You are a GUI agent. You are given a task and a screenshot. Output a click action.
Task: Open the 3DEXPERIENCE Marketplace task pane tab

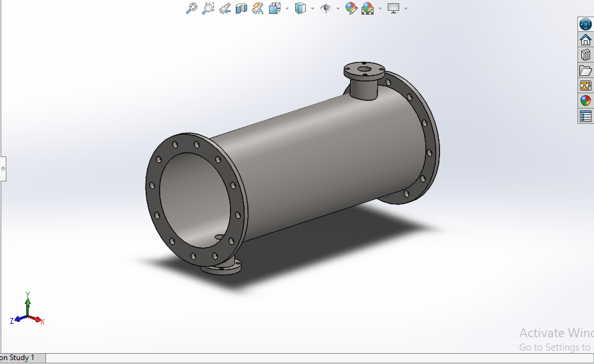[x=586, y=24]
